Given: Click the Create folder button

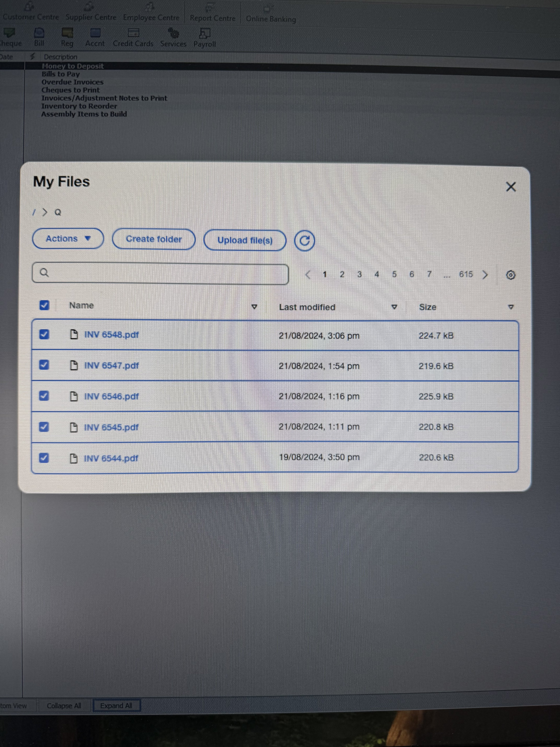Looking at the screenshot, I should 154,239.
